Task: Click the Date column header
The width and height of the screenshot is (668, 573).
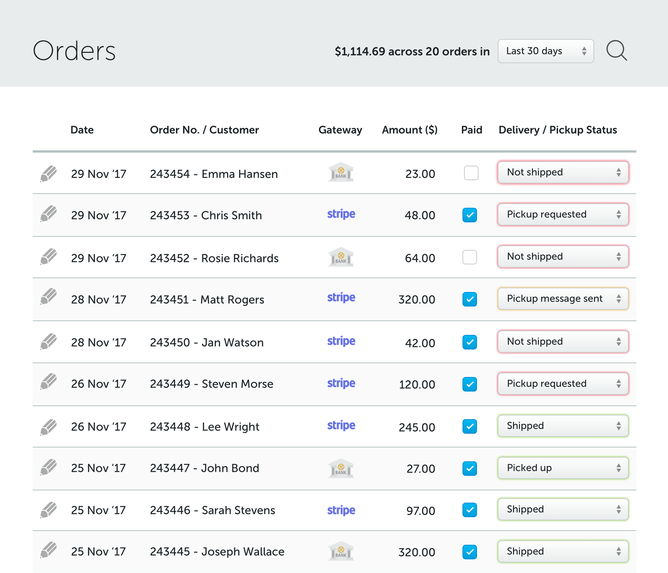Action: coord(82,130)
